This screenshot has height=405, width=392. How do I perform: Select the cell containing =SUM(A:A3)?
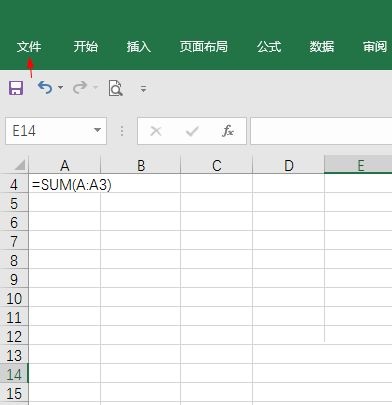point(65,184)
